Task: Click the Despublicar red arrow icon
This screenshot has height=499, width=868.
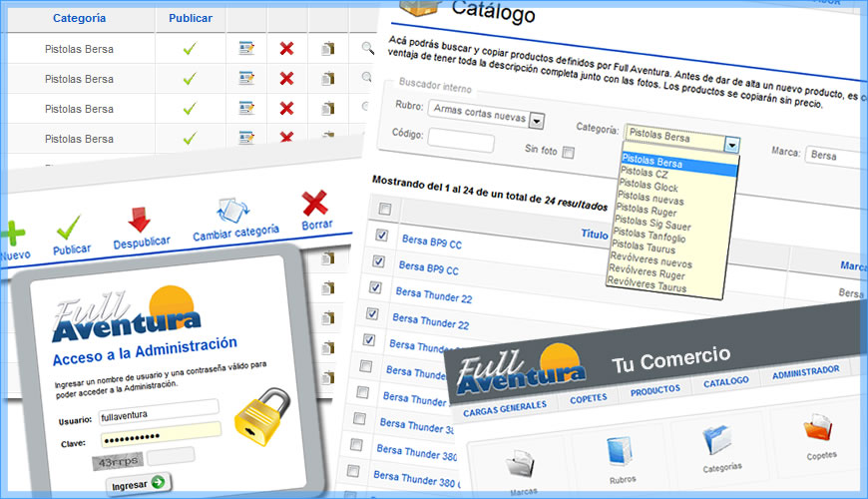Action: [139, 220]
